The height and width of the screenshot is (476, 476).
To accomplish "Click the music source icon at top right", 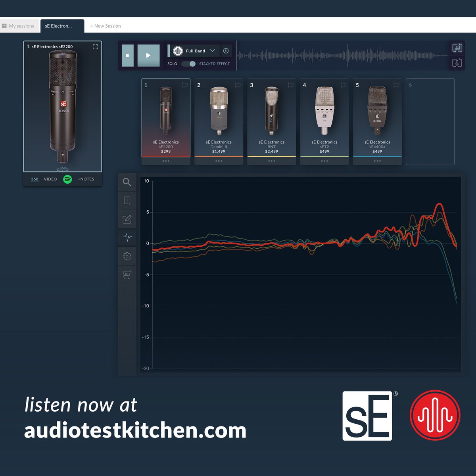I will click(457, 48).
